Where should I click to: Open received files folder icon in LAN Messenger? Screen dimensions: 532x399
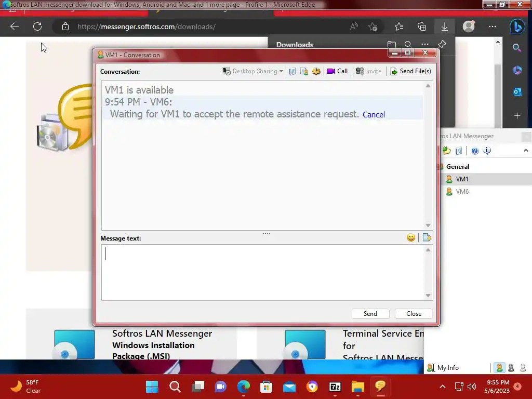447,151
